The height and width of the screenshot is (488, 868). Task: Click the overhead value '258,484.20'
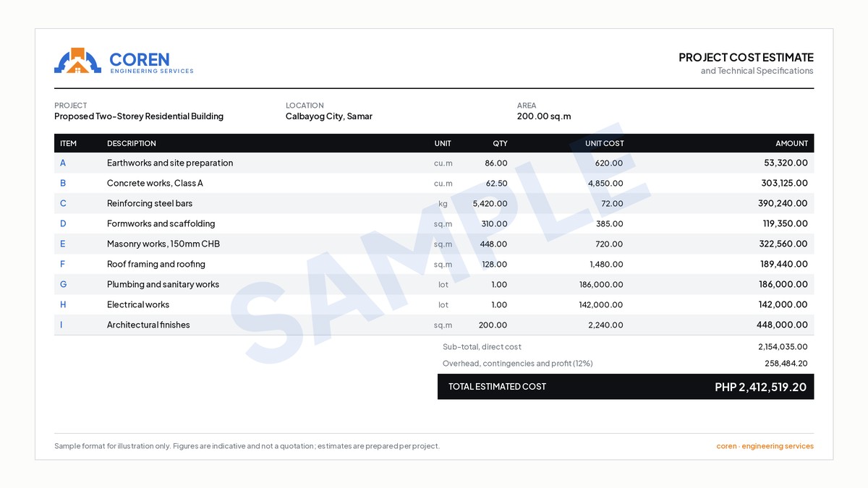coord(786,364)
